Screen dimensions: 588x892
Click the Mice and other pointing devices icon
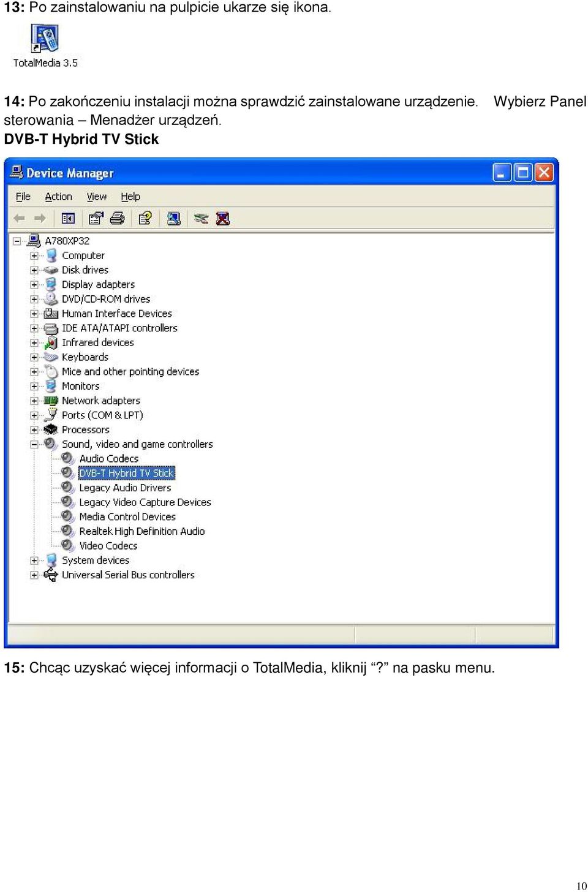tap(51, 371)
